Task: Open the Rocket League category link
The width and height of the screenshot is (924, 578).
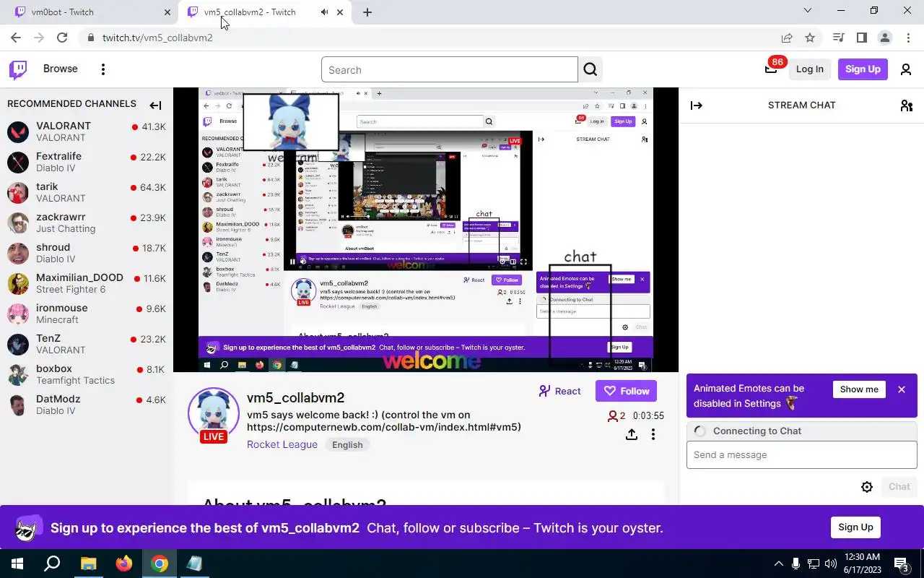Action: [282, 444]
